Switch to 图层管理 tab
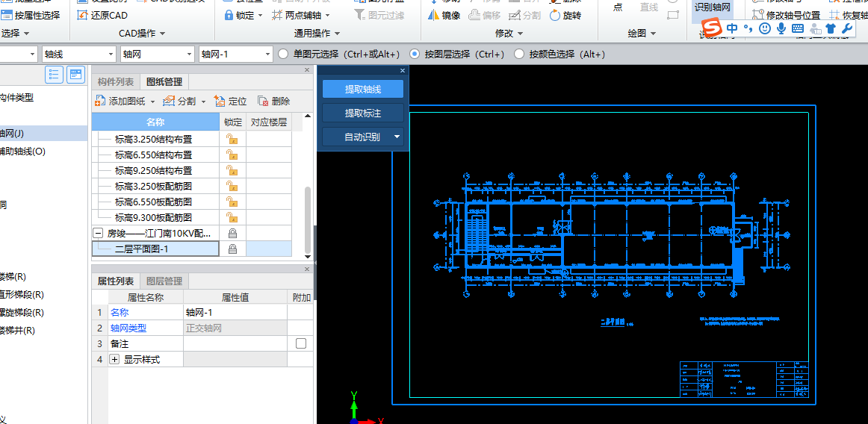The height and width of the screenshot is (424, 868). pyautogui.click(x=164, y=281)
